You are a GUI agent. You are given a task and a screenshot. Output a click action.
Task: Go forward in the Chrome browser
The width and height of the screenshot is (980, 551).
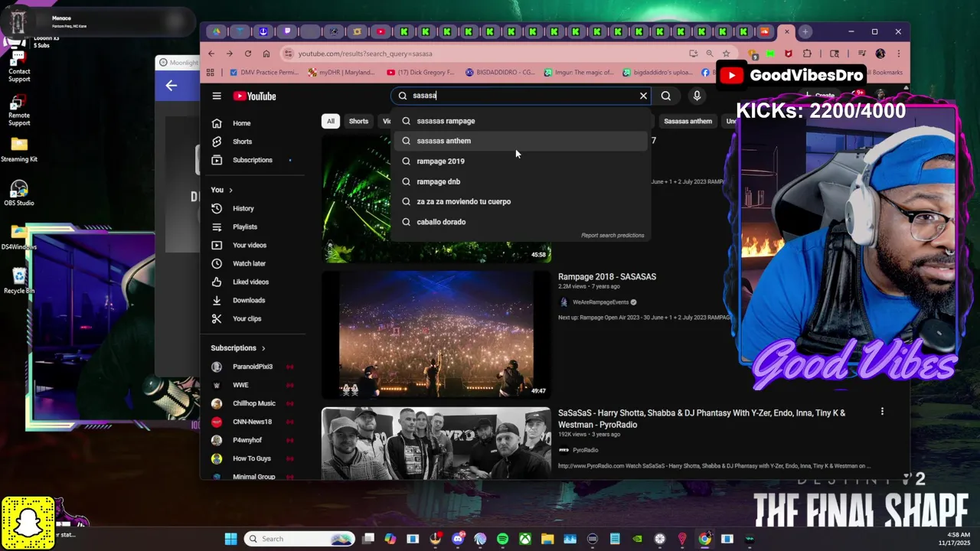tap(229, 54)
